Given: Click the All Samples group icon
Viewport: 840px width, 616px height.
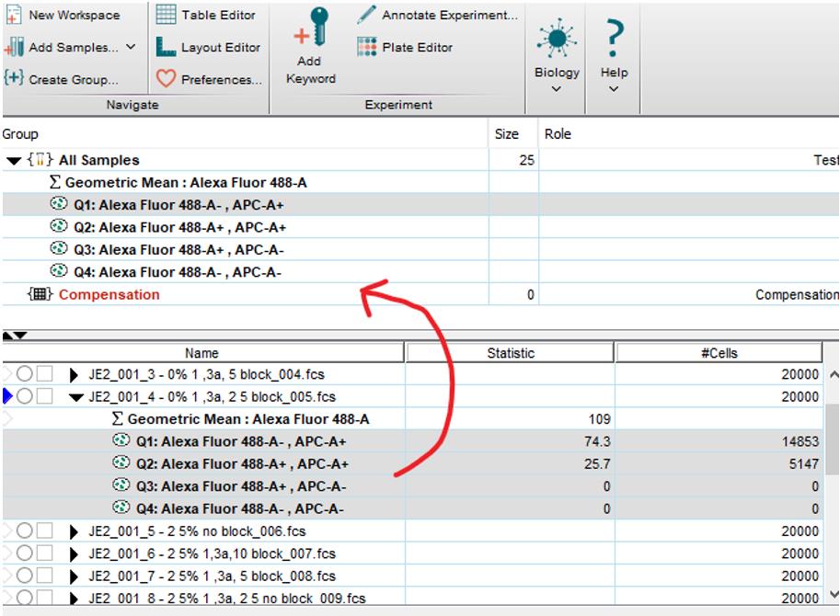Looking at the screenshot, I should coord(40,159).
